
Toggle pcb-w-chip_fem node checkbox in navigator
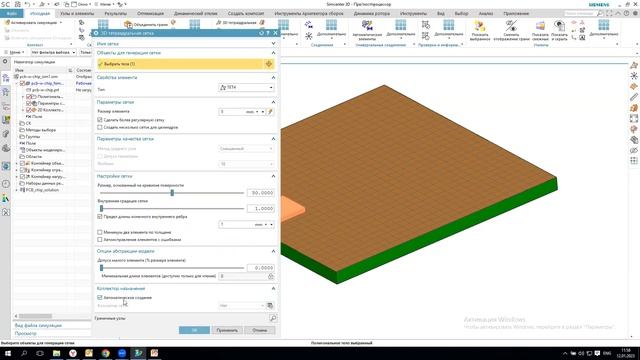click(x=22, y=83)
